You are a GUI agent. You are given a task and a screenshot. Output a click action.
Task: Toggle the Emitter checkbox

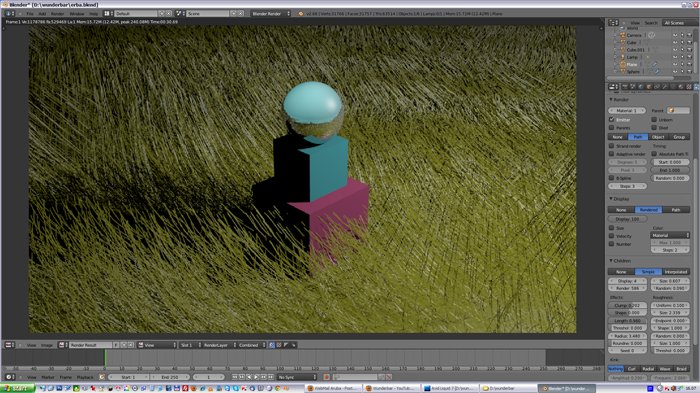click(612, 120)
